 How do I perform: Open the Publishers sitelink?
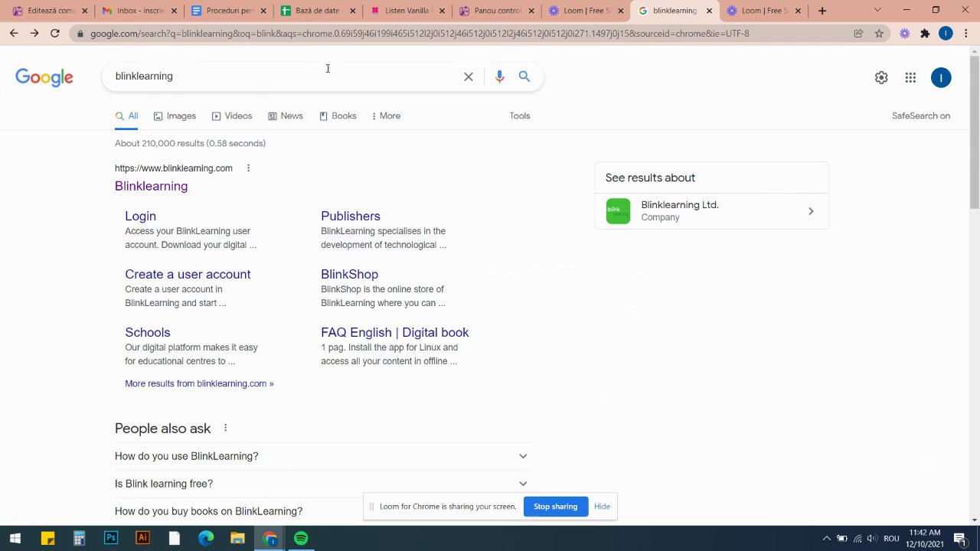351,217
